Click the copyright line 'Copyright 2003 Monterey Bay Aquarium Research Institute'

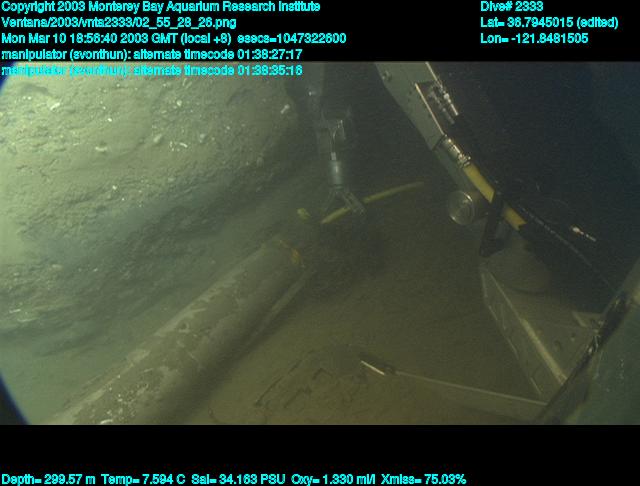pos(161,7)
